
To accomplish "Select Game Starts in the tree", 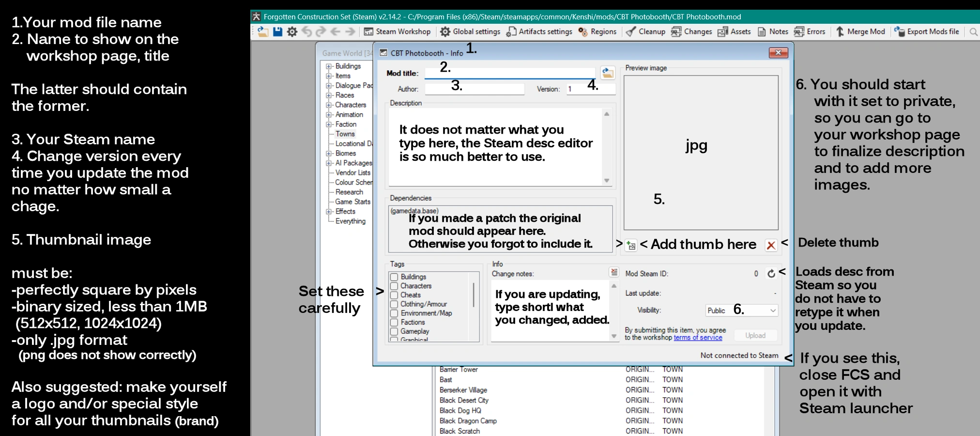I will tap(353, 202).
